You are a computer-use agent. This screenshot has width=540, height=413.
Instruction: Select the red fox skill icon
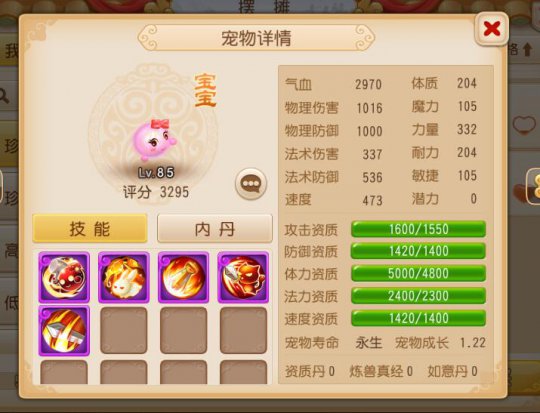coord(243,277)
